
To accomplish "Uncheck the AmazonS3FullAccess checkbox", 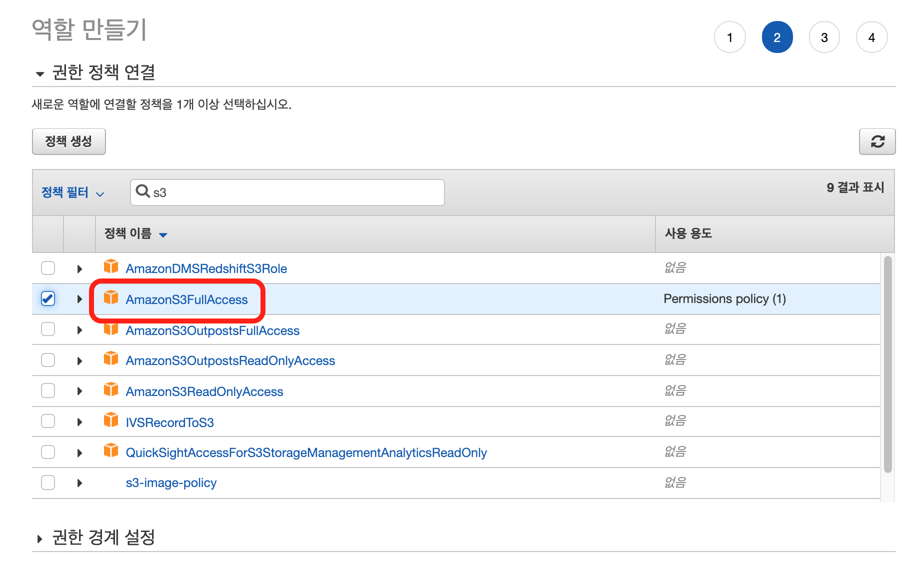I will point(48,298).
